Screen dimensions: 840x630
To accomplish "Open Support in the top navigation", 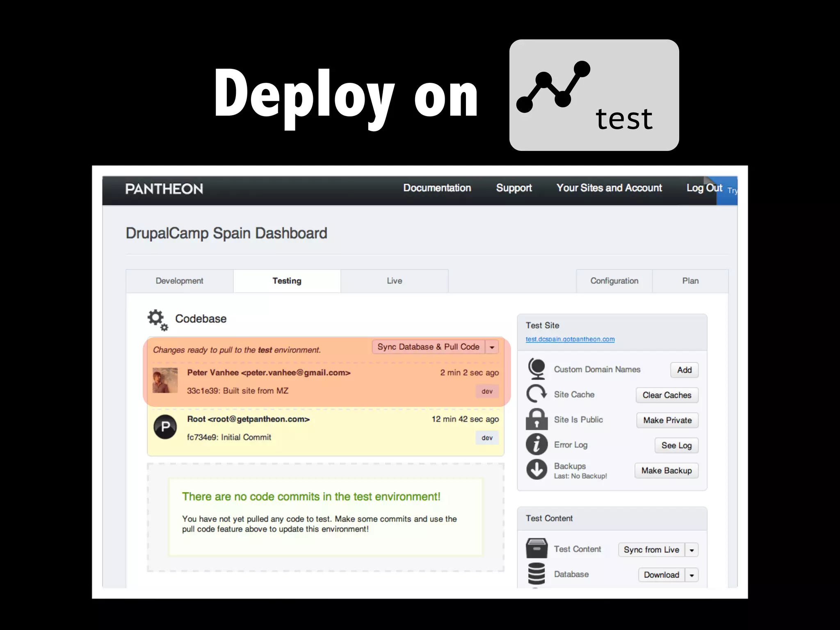I will (x=514, y=188).
